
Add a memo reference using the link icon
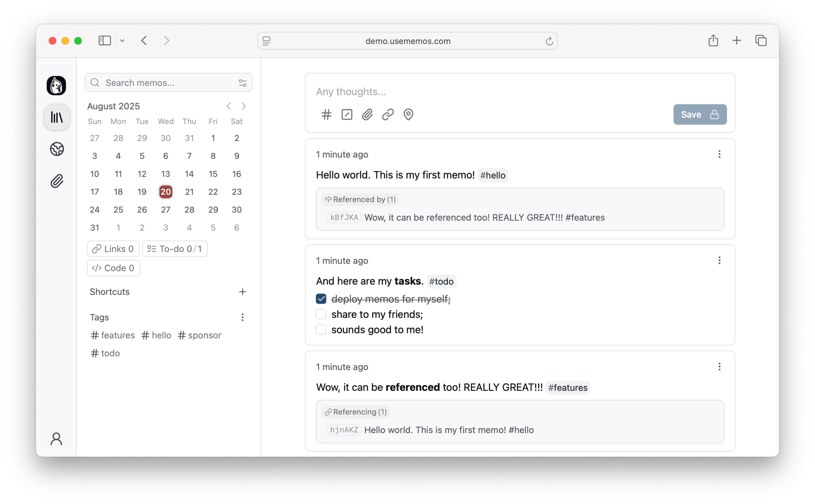pyautogui.click(x=387, y=114)
